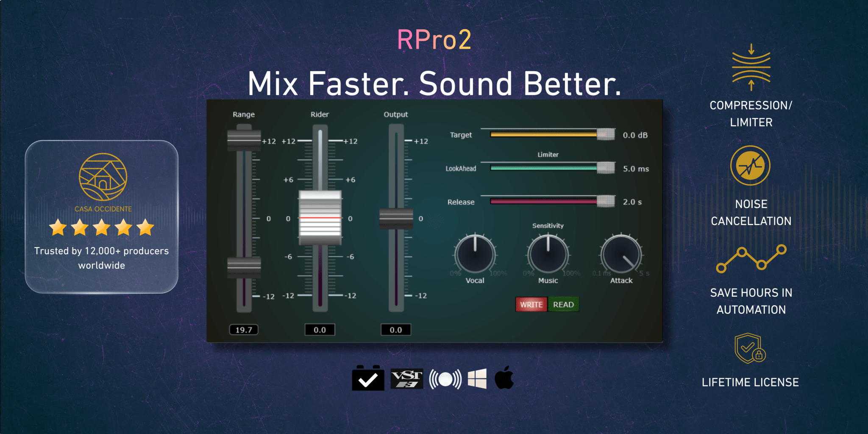Click the upper Range fader handle
Viewport: 868px width, 434px height.
point(244,141)
